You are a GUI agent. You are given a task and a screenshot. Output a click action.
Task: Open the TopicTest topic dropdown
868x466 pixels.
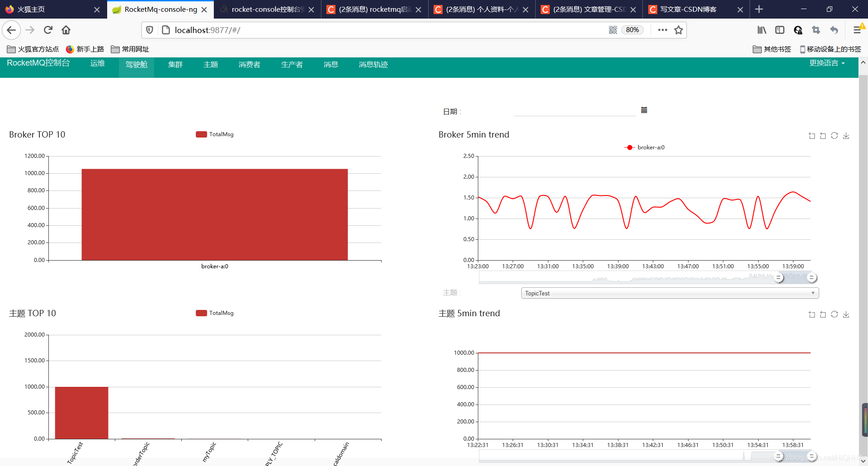click(x=670, y=293)
